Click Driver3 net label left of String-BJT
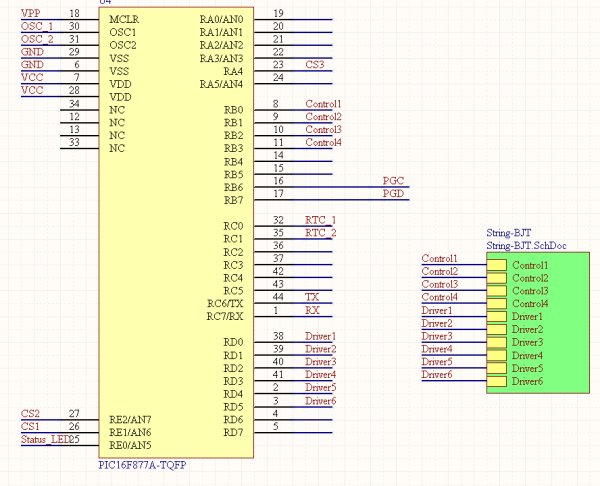600x486 pixels. 437,336
